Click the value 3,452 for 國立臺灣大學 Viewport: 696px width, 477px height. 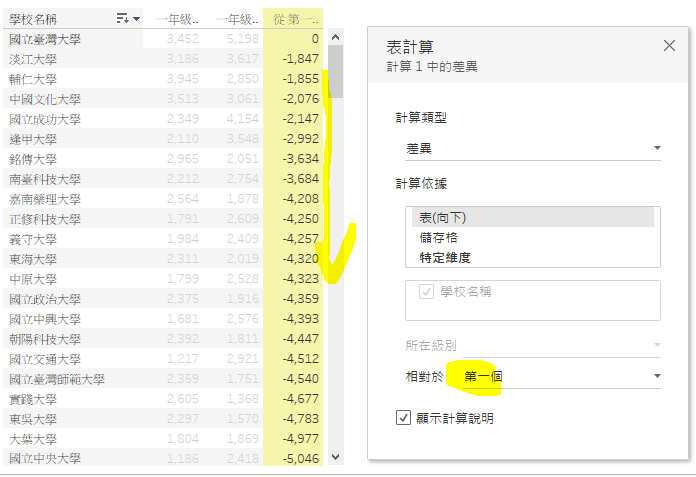click(182, 39)
